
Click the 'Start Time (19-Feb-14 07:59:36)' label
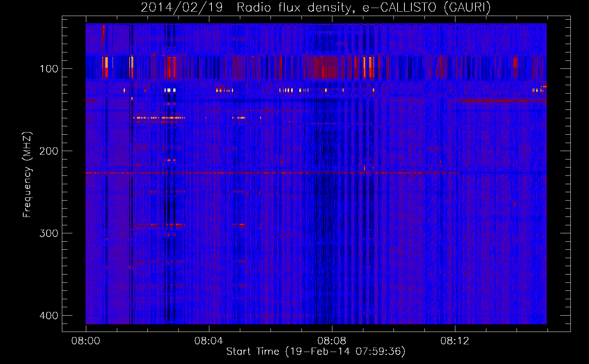pos(316,352)
